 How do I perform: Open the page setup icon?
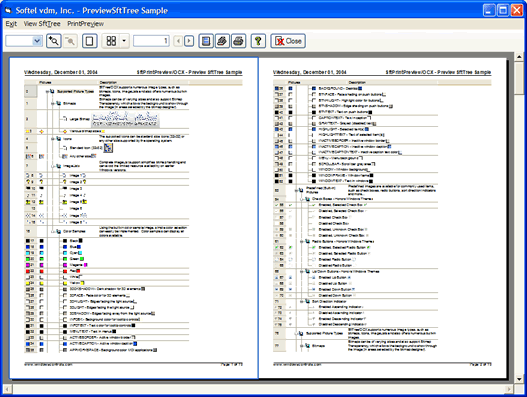(206, 41)
